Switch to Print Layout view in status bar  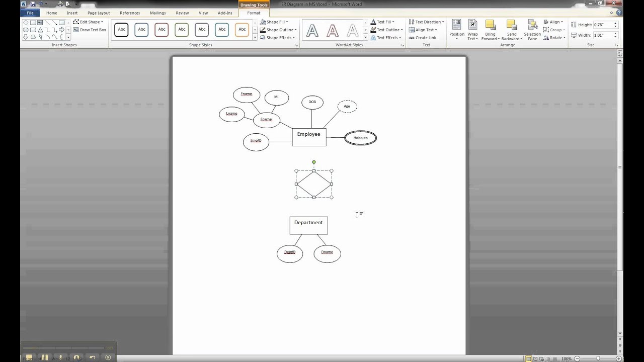(528, 358)
